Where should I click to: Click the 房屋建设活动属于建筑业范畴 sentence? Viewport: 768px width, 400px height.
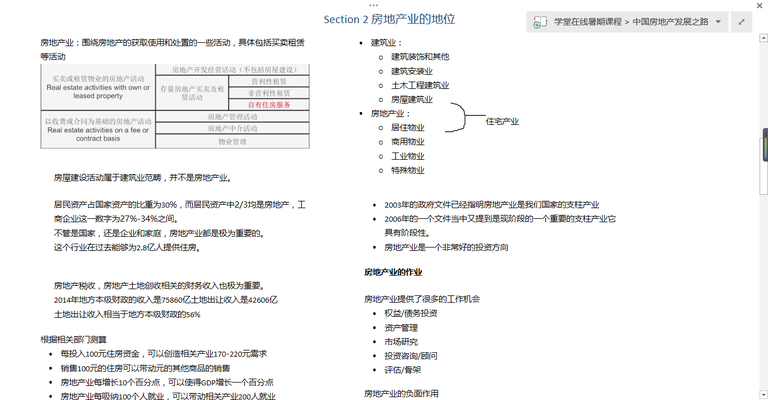tap(142, 178)
